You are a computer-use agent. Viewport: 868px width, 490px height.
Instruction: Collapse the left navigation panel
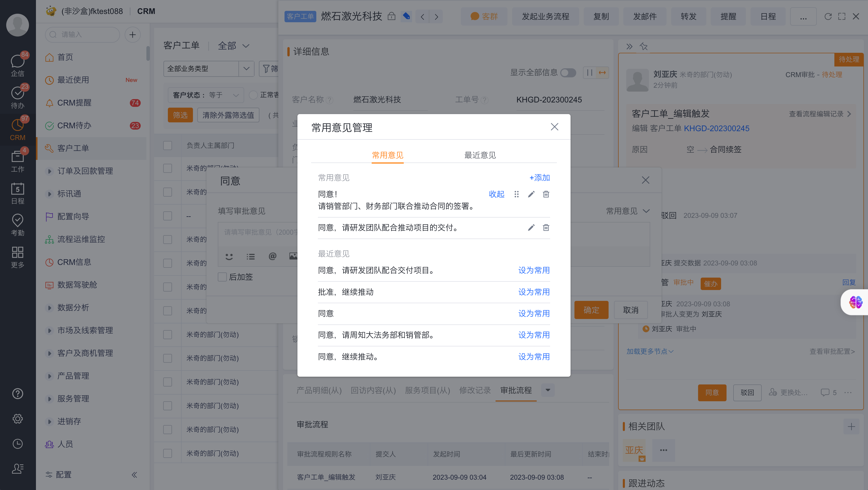coord(134,474)
